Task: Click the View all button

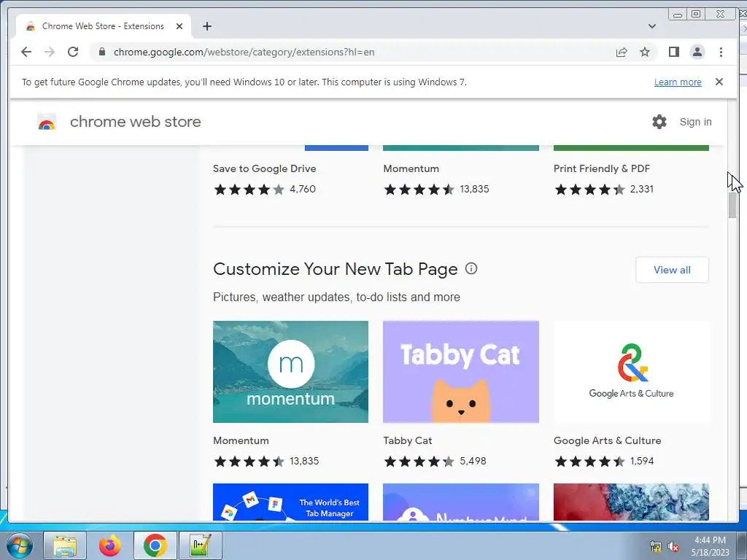Action: pyautogui.click(x=672, y=270)
